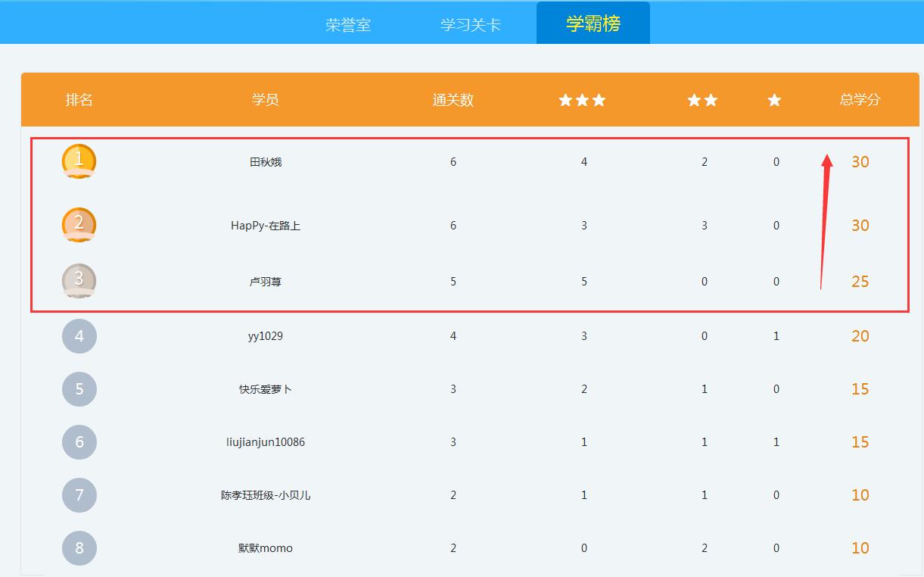This screenshot has height=577, width=924.
Task: Click the gold first-place medal icon
Action: coord(79,161)
